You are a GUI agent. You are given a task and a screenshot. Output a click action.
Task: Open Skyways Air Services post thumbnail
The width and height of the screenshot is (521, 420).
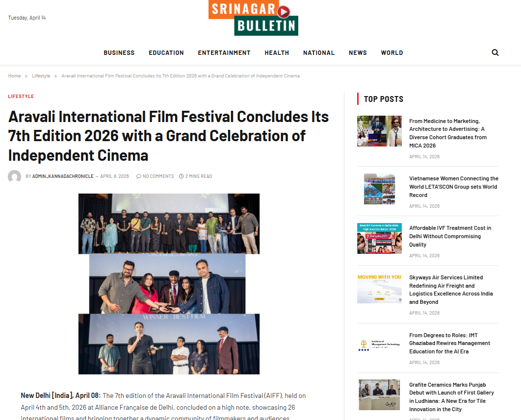click(x=379, y=288)
